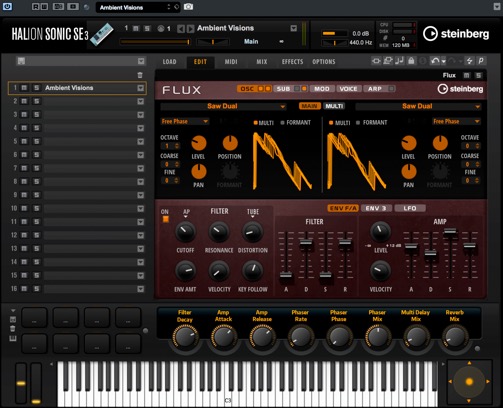This screenshot has height=408, width=503.
Task: Click the Filter Attack fader
Action: click(286, 275)
